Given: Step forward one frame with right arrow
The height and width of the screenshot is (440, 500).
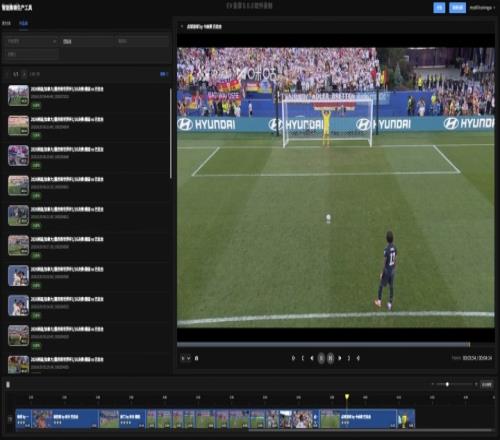Looking at the screenshot, I should pyautogui.click(x=339, y=358).
